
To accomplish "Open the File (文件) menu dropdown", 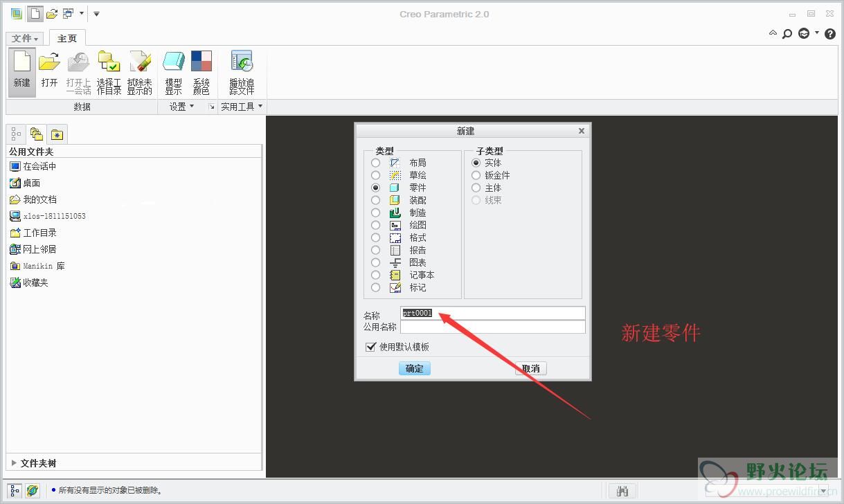I will (x=26, y=39).
